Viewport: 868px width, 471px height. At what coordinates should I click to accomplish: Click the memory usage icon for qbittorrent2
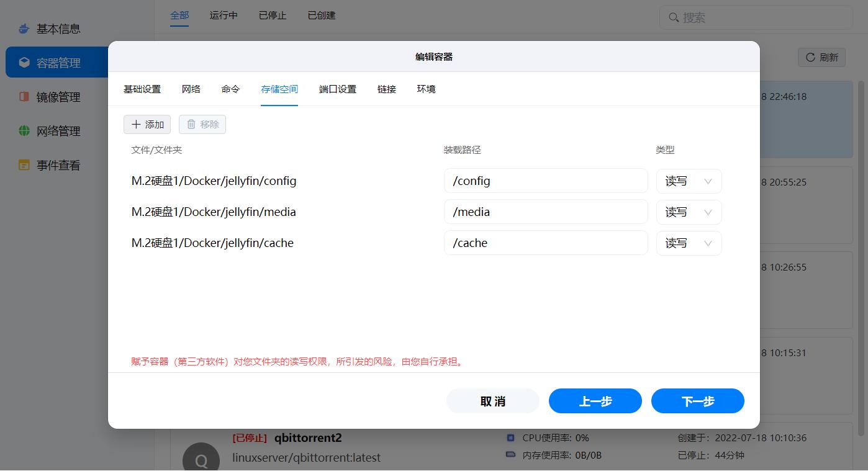pyautogui.click(x=510, y=455)
